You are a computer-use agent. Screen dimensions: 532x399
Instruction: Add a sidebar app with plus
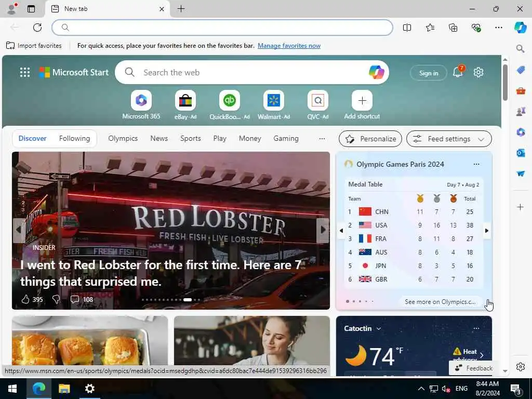521,207
